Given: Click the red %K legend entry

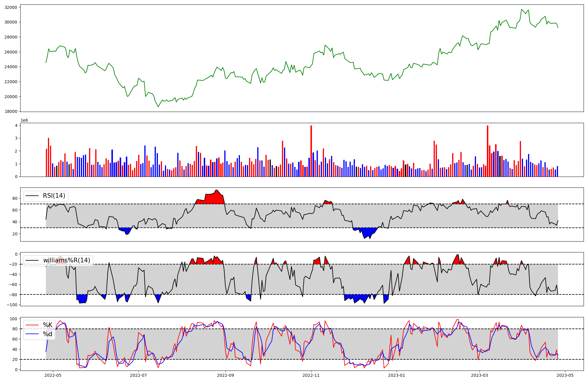Looking at the screenshot, I should [x=47, y=325].
